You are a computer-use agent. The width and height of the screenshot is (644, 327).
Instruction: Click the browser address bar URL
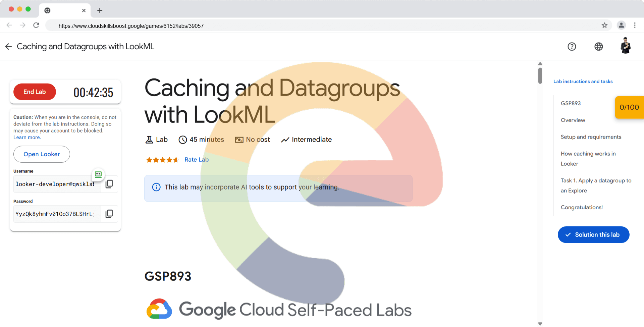(x=131, y=26)
